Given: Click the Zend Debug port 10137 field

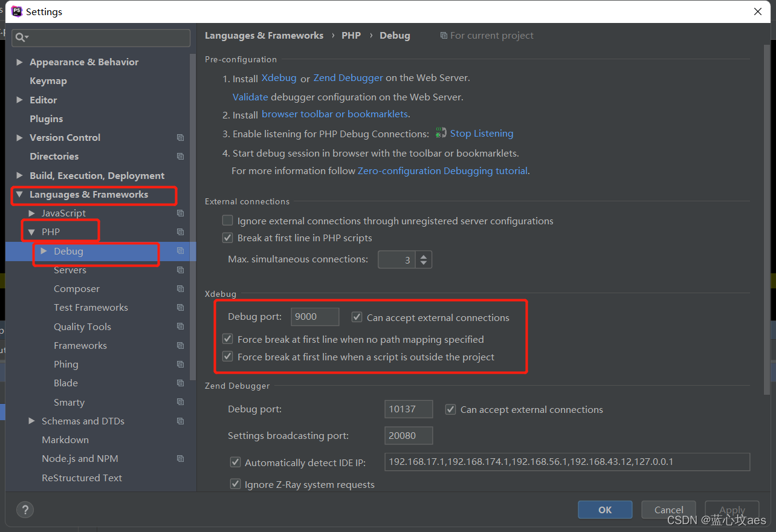Looking at the screenshot, I should [409, 409].
